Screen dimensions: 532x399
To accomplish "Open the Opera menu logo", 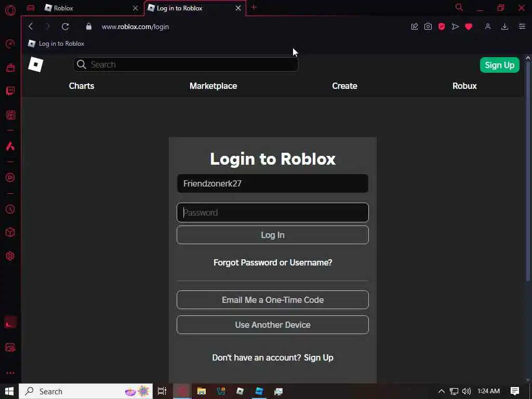I will [x=10, y=10].
